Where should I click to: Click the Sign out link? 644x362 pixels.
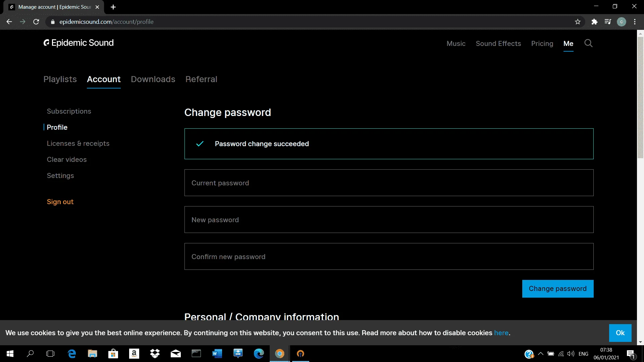point(60,202)
